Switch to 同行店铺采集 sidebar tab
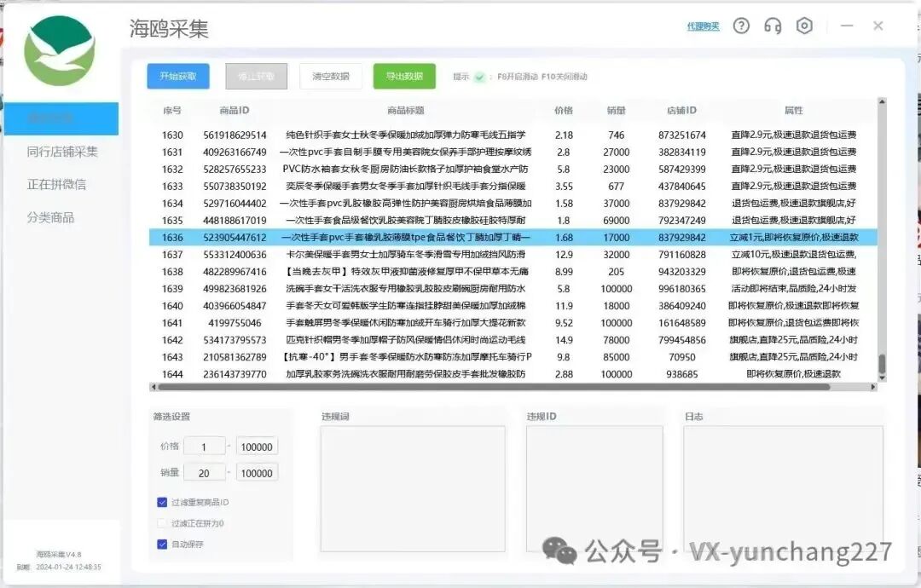Image resolution: width=921 pixels, height=588 pixels. [62, 152]
